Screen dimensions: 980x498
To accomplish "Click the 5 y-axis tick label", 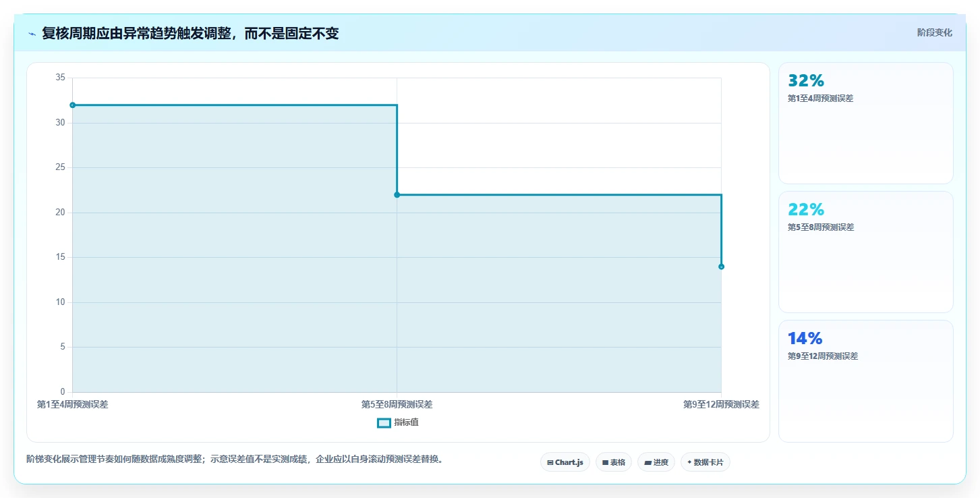I will (62, 347).
